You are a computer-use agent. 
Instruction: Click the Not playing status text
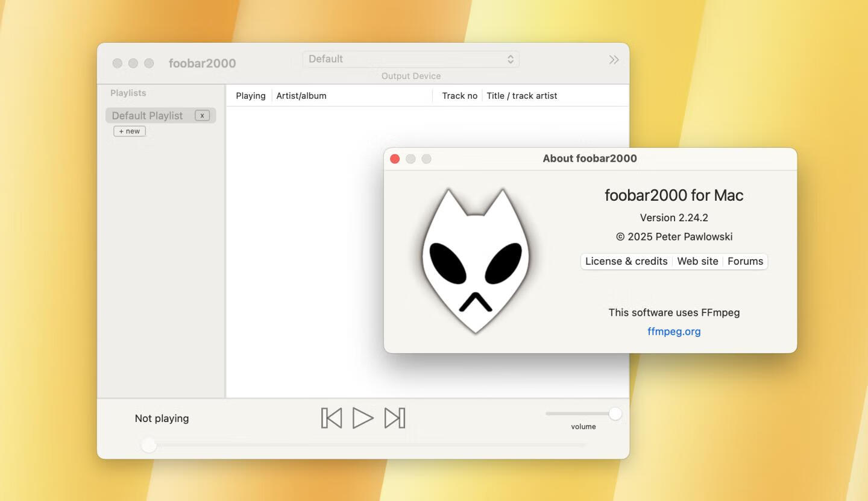[x=162, y=418]
